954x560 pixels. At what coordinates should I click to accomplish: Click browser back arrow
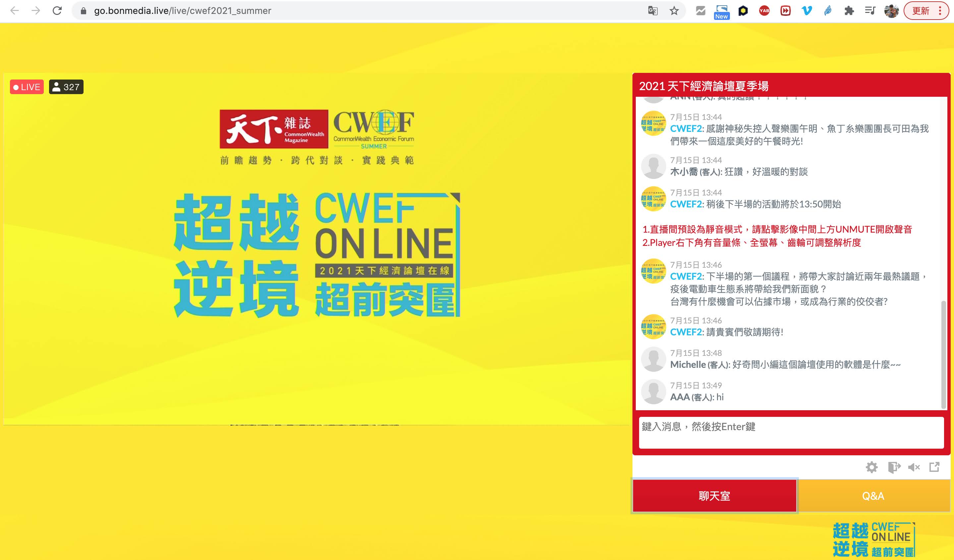tap(15, 11)
